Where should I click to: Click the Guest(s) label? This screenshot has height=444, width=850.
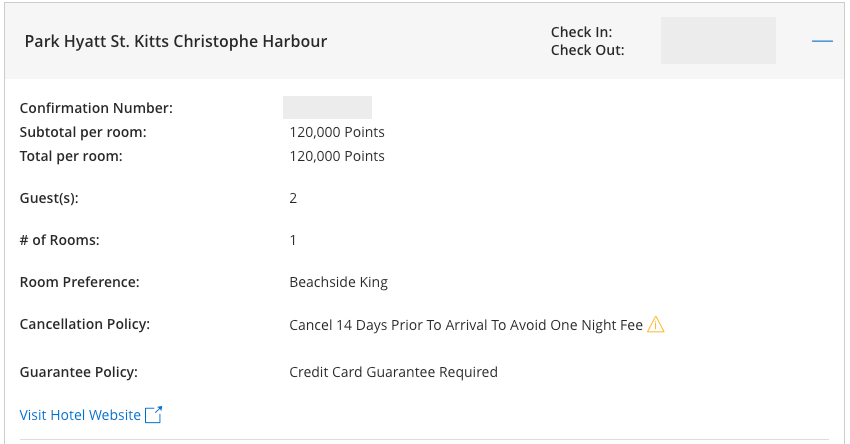click(x=49, y=198)
